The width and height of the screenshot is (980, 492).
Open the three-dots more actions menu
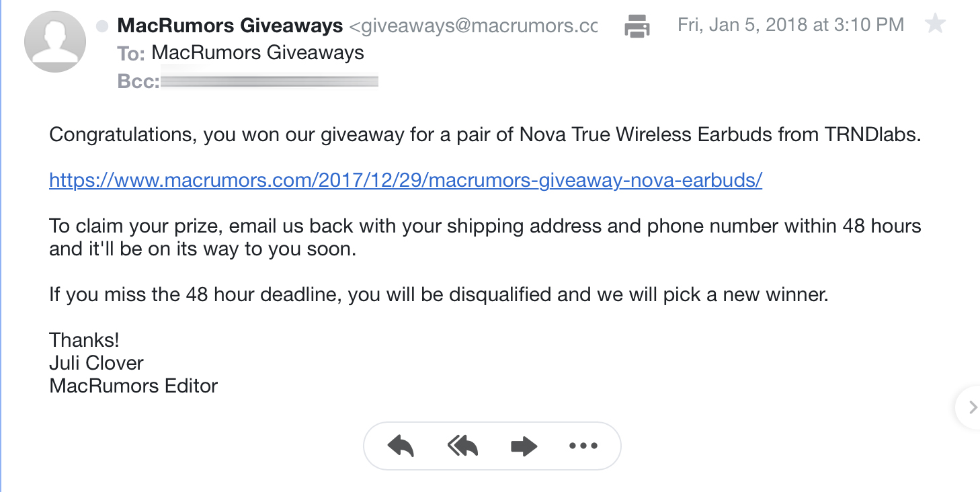tap(583, 446)
